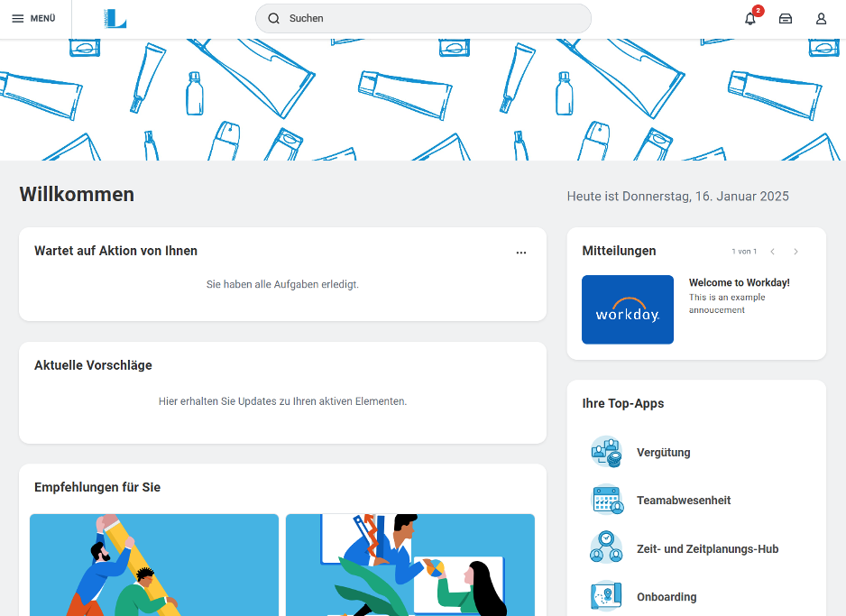The image size is (846, 616).
Task: Go to previous announcement with left chevron
Action: point(772,252)
